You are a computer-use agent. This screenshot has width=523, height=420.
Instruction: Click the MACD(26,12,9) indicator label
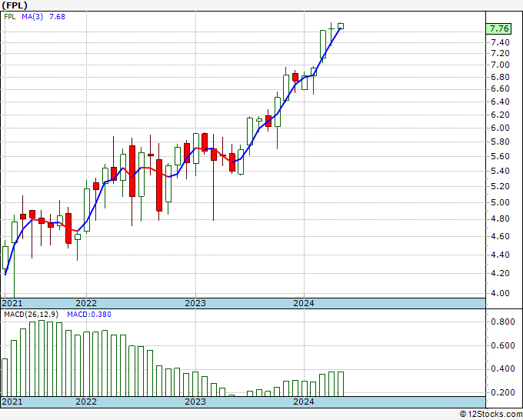point(31,315)
